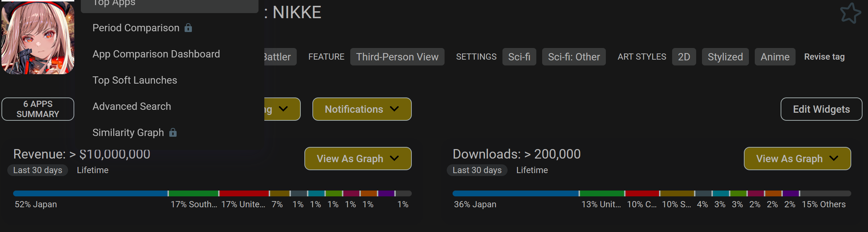Click the Anime art style tag
868x232 pixels.
775,57
